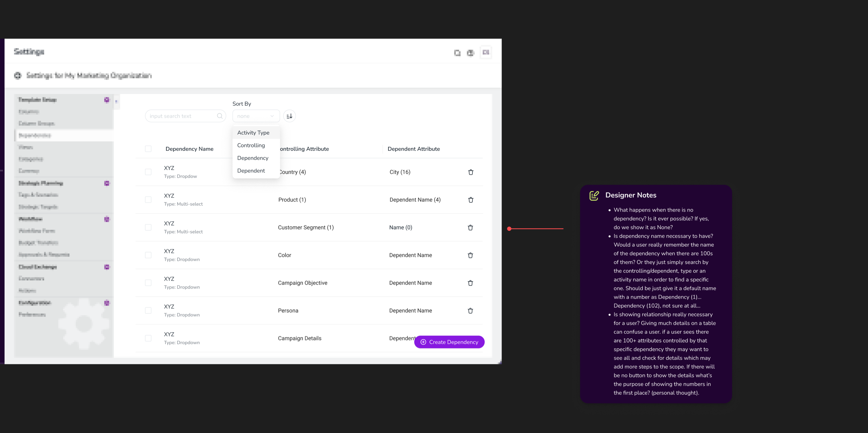Collapse the Strategic Planning sidebar section
The height and width of the screenshot is (433, 868).
pos(107,183)
